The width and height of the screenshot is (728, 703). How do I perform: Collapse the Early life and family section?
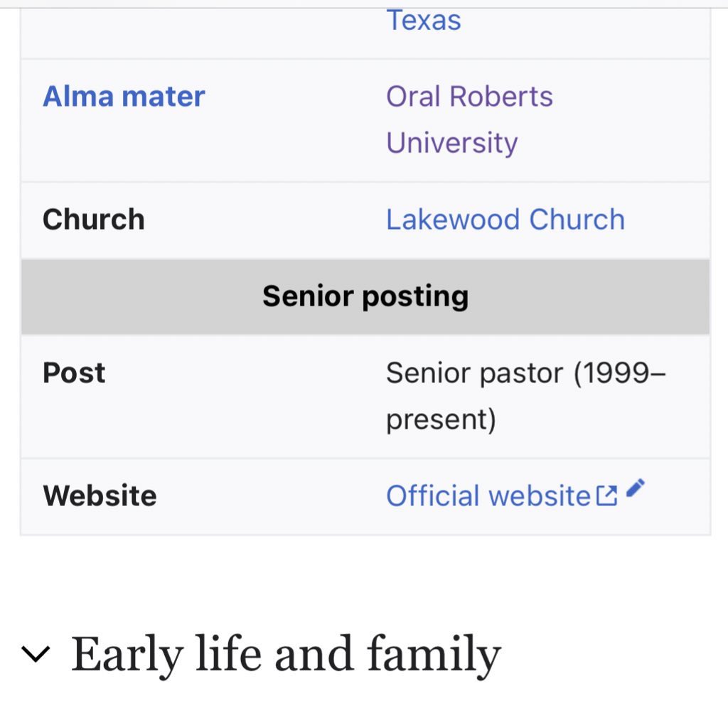pyautogui.click(x=36, y=654)
